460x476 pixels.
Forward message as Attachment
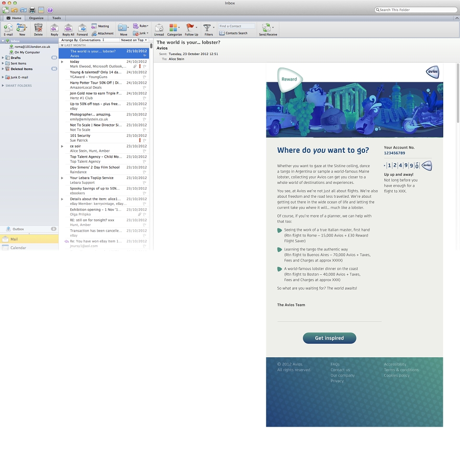103,34
